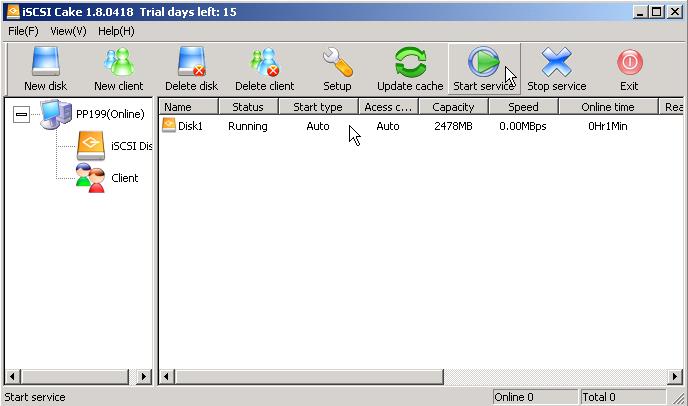Click the Delete disk toolbar icon
688x406 pixels.
(192, 62)
